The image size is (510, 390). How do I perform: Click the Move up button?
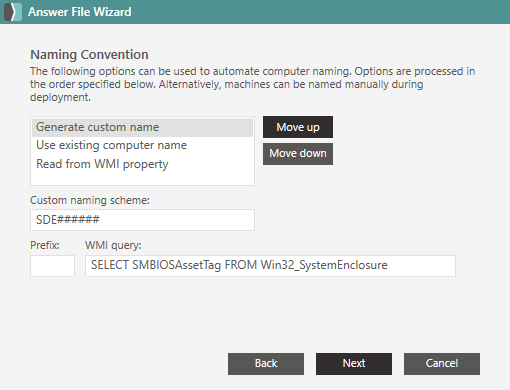coord(298,127)
